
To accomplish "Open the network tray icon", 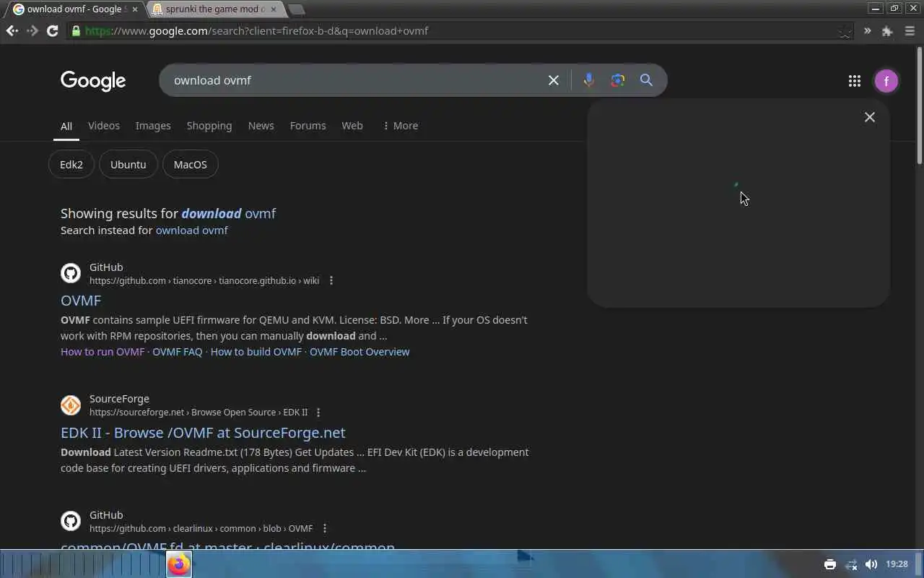I will (851, 564).
